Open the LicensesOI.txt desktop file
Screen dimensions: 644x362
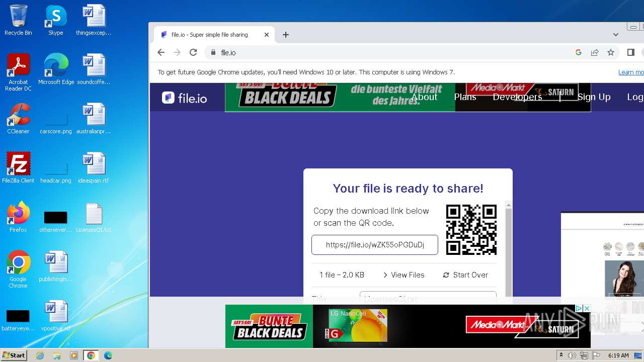(x=94, y=217)
